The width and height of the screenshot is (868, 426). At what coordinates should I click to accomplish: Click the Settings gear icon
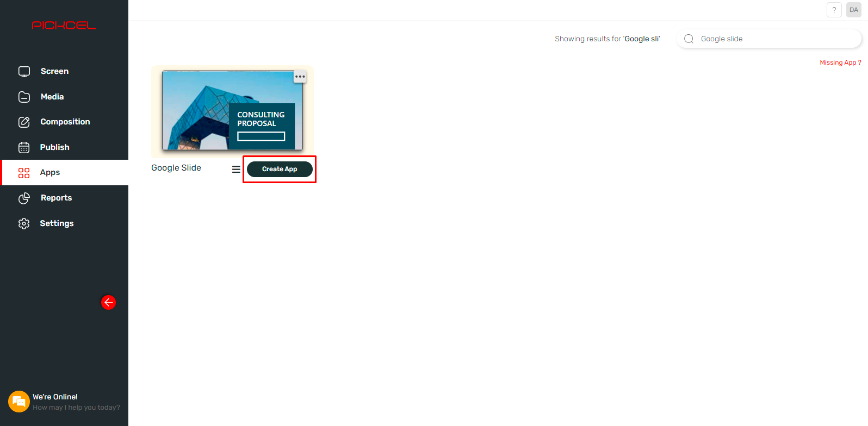(24, 223)
